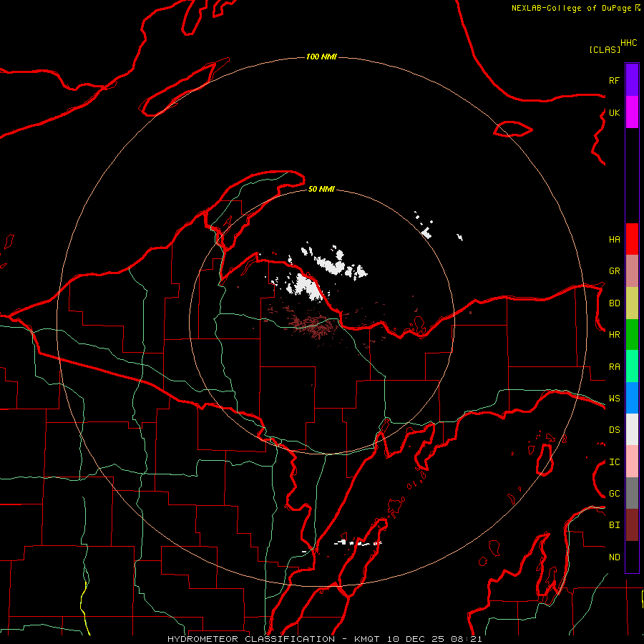The image size is (644, 644).
Task: Click the HYDROMETEOR CLASSIFICATION title text
Action: pos(251,639)
